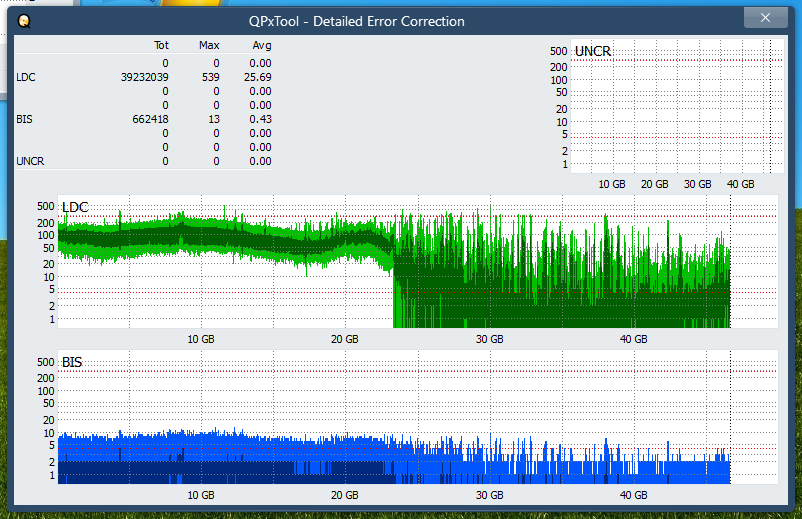Click the BIS title inside blue graph
Viewport: 802px width, 519px height.
[72, 362]
